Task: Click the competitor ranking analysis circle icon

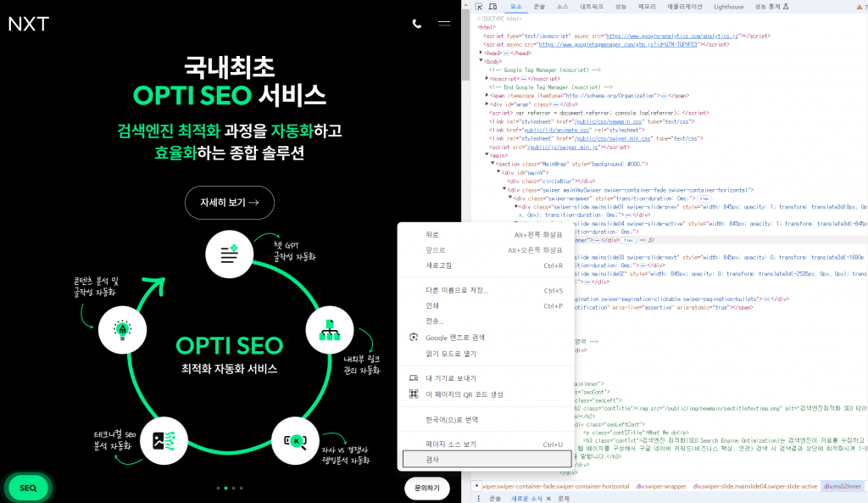Action: click(x=295, y=440)
